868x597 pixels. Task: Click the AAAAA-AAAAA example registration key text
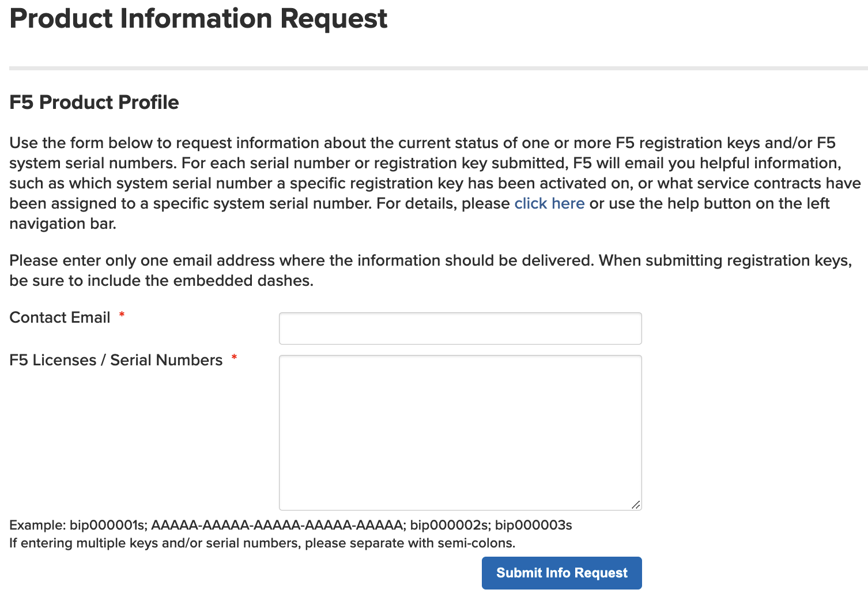click(276, 525)
